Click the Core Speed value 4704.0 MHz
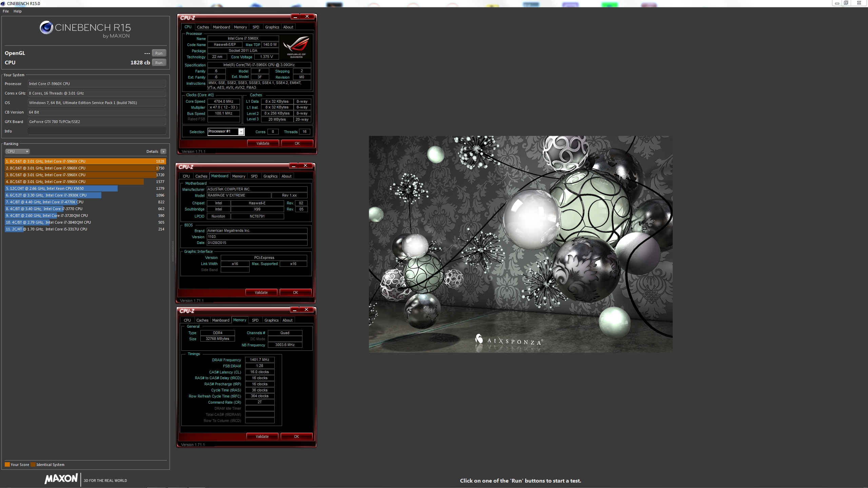The image size is (868, 488). pyautogui.click(x=224, y=101)
